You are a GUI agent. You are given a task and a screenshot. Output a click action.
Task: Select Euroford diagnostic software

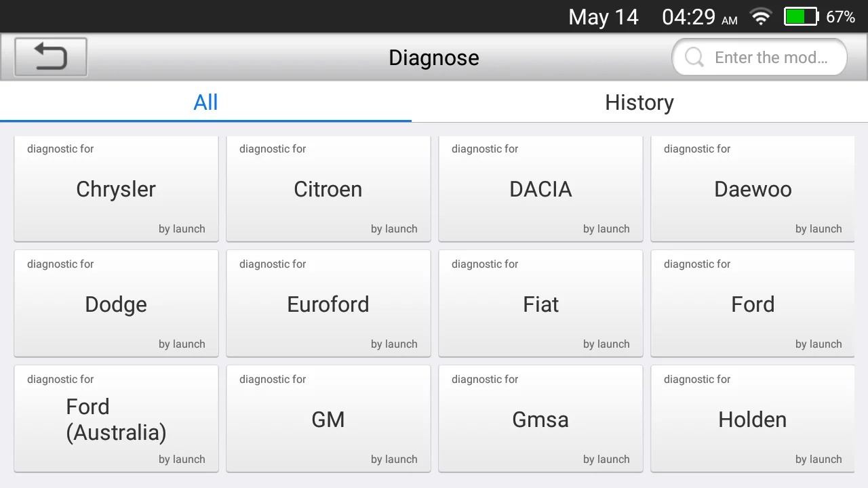(328, 304)
